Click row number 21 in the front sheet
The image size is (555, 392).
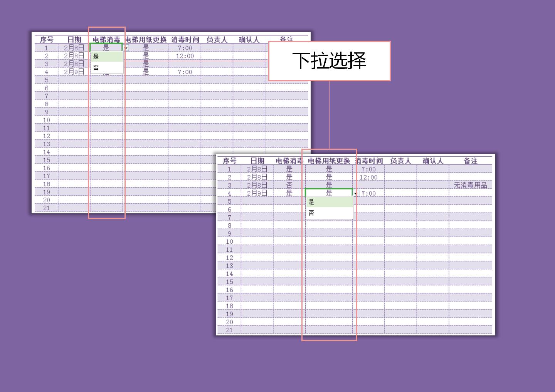tap(229, 330)
